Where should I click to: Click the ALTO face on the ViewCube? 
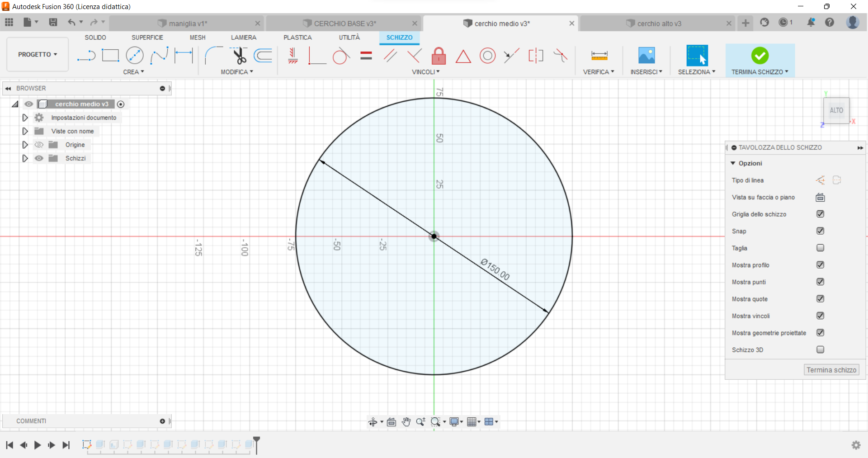[837, 110]
